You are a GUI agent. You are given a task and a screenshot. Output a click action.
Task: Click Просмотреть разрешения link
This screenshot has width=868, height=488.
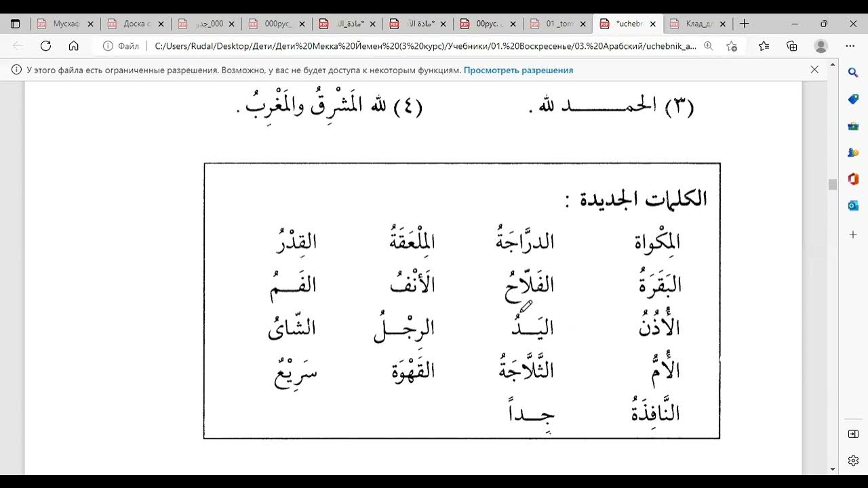point(518,70)
